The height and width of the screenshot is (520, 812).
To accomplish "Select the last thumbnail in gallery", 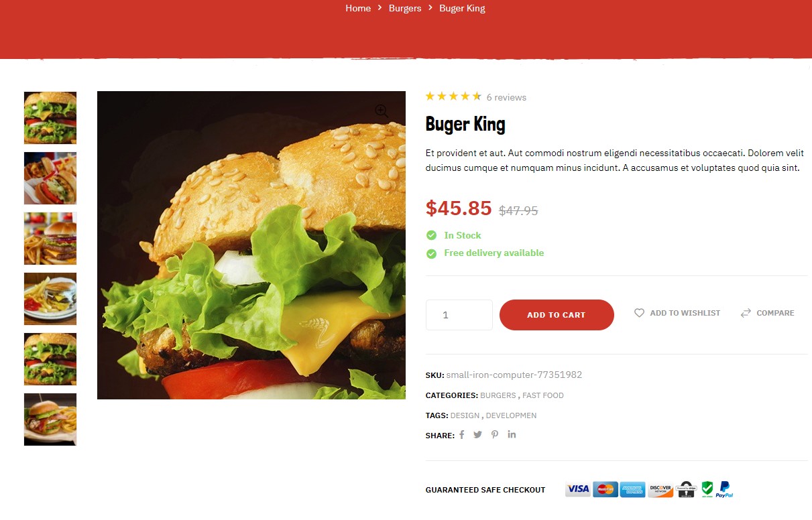I will coord(50,419).
